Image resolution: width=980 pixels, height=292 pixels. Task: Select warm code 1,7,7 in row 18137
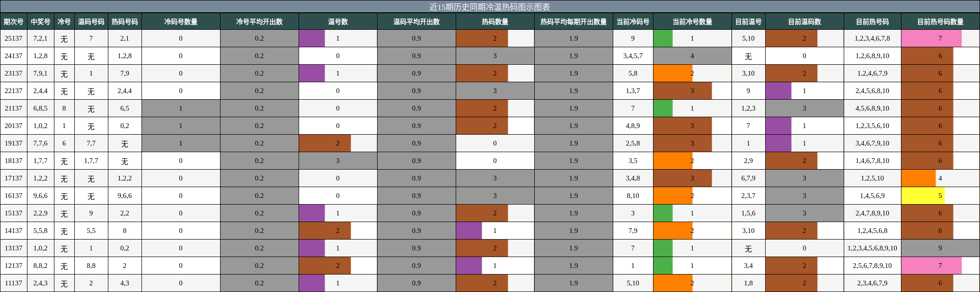point(91,161)
